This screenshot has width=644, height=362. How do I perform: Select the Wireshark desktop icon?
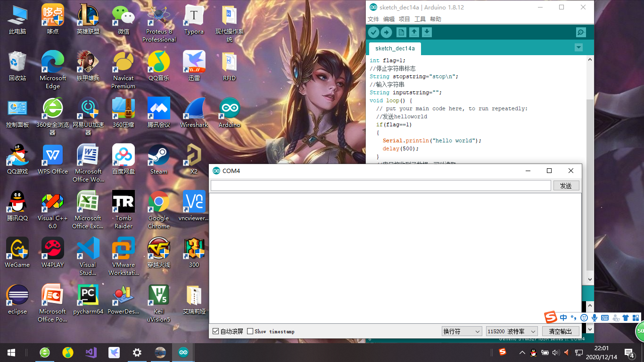(194, 113)
